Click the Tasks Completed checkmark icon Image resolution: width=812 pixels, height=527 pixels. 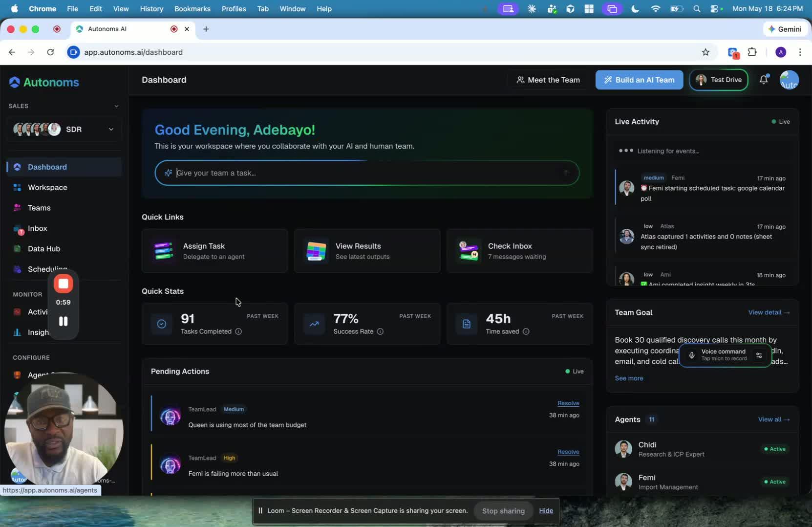coord(162,324)
